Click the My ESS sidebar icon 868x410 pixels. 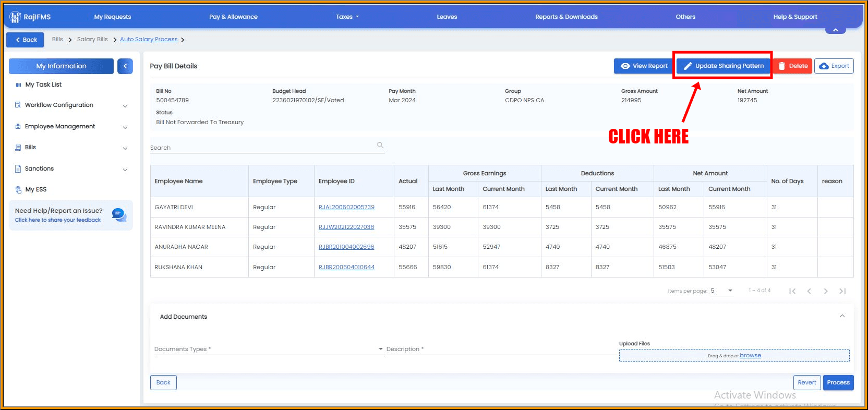click(x=18, y=190)
